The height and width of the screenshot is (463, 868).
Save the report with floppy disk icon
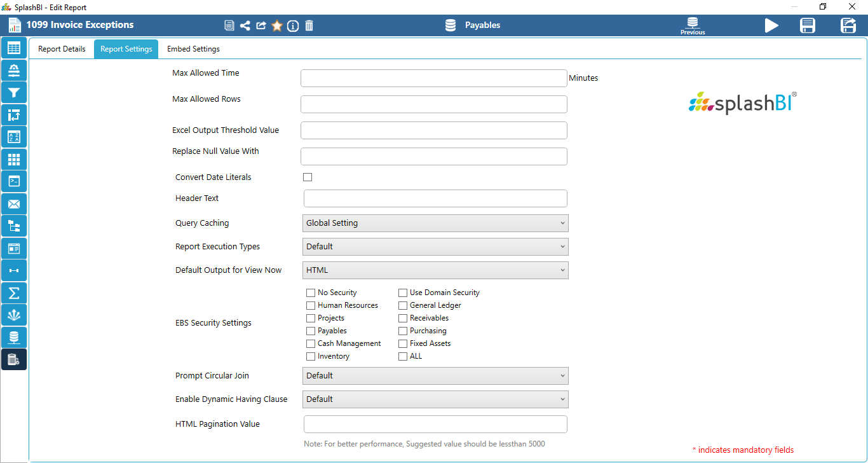[808, 25]
